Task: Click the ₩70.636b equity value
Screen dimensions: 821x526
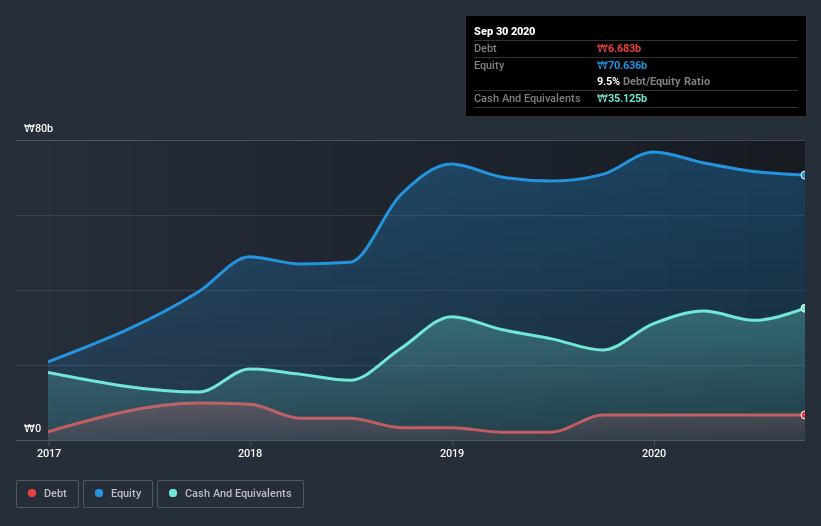Action: click(622, 65)
